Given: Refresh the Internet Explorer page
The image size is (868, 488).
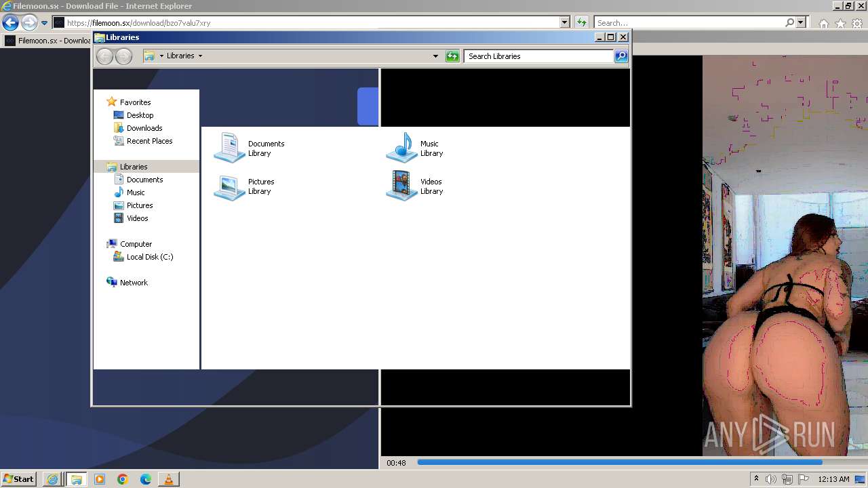Looking at the screenshot, I should (582, 22).
